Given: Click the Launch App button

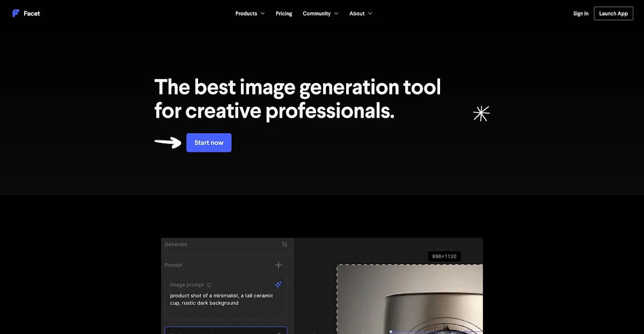Looking at the screenshot, I should 613,13.
